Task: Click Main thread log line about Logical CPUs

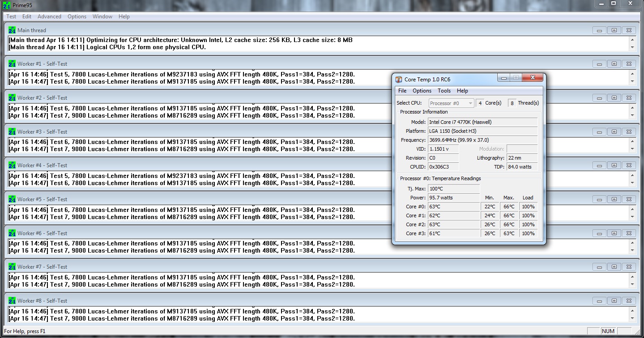Action: click(107, 47)
